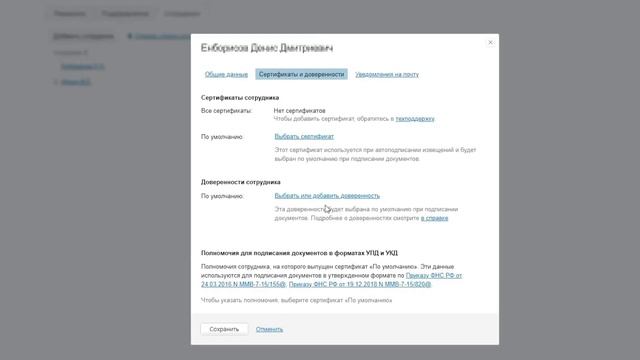Close the employee dialog with the X icon

point(490,42)
